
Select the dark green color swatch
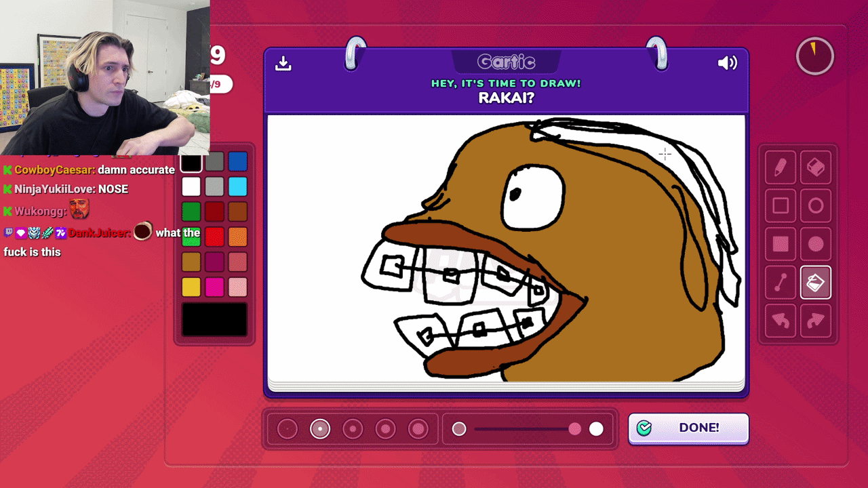click(x=191, y=211)
